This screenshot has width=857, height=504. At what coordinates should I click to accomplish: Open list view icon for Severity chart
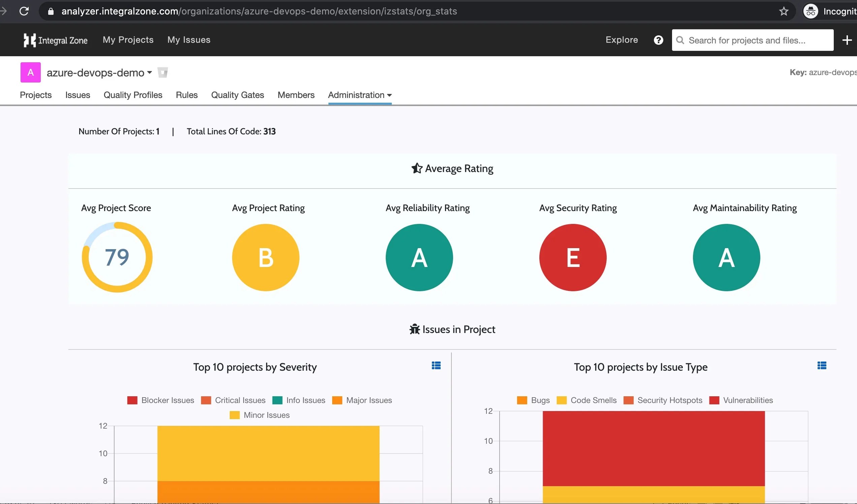(436, 366)
